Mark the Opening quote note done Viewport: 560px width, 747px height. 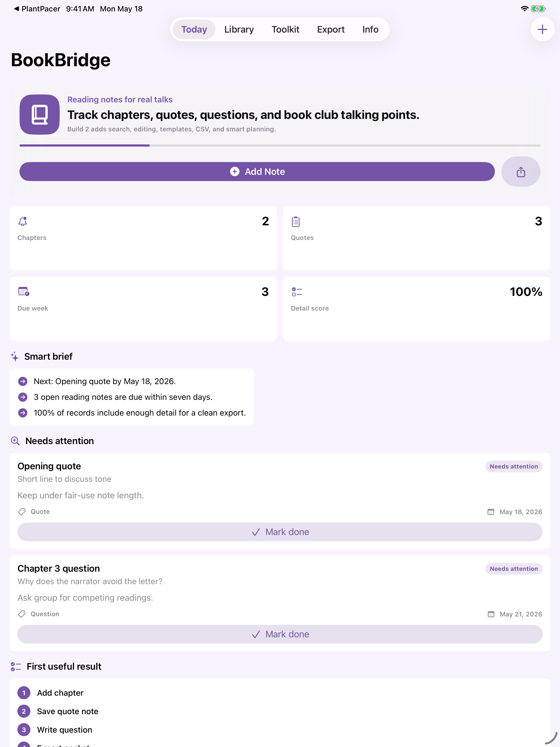pyautogui.click(x=280, y=532)
